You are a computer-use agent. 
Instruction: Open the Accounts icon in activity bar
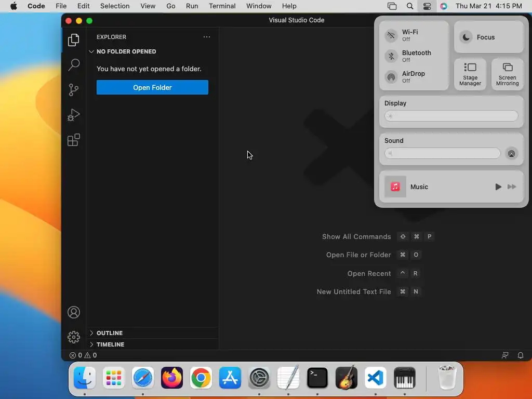pyautogui.click(x=74, y=312)
